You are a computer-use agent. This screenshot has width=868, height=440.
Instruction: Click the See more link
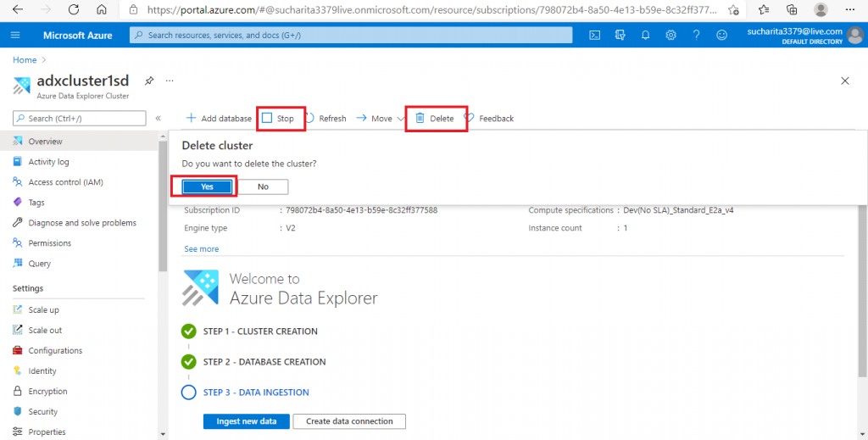click(x=201, y=249)
